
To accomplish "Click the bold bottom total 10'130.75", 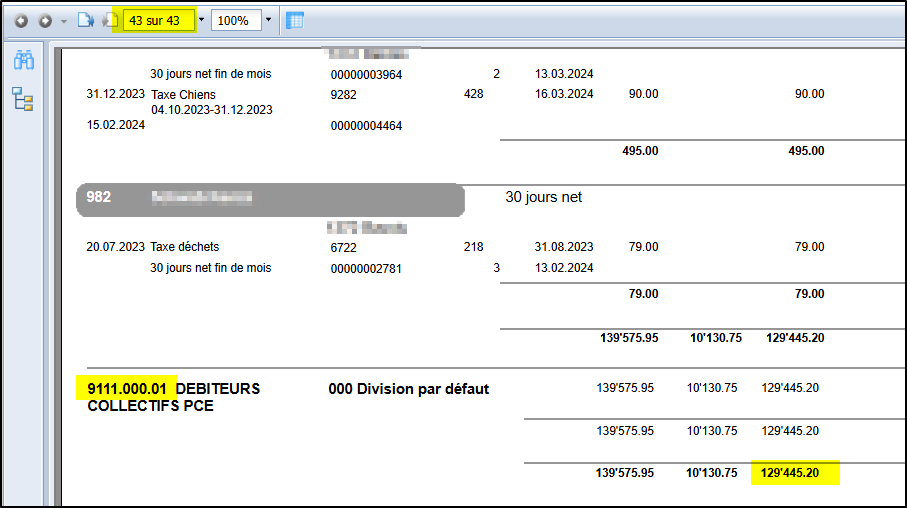I will tap(711, 473).
